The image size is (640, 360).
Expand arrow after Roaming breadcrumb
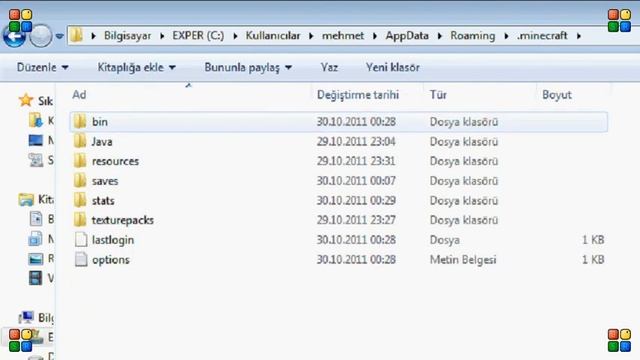pyautogui.click(x=506, y=36)
